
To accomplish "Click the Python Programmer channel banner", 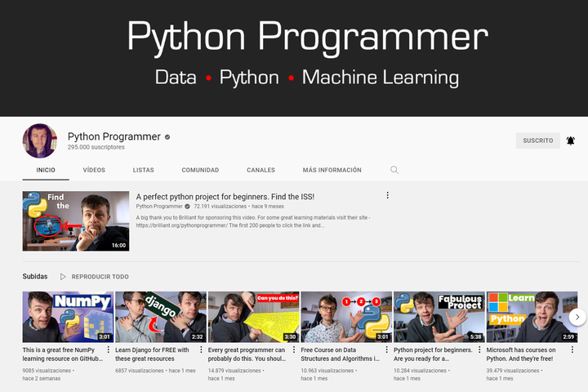I will tap(294, 58).
